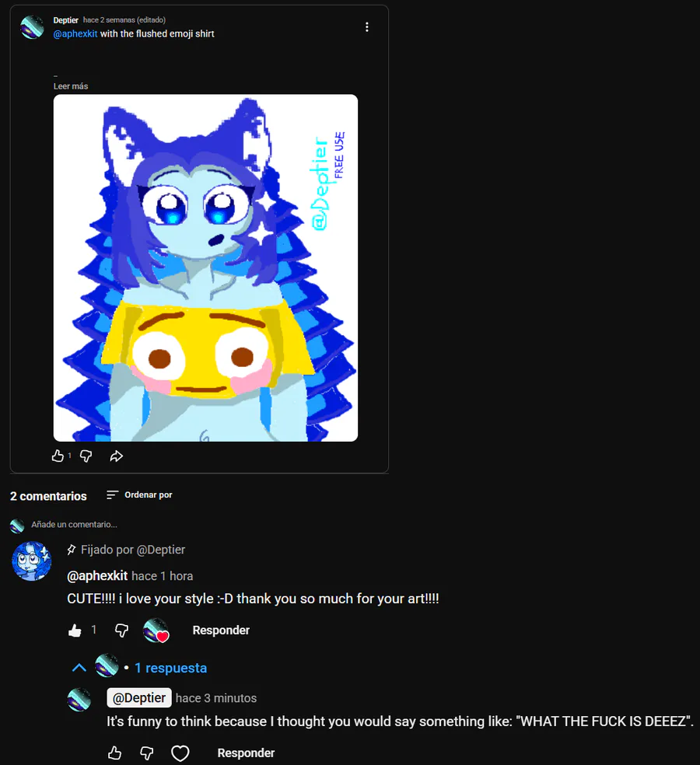Like Deptier's reply about DEEEZ
Screen dimensions: 700x765
click(x=114, y=753)
